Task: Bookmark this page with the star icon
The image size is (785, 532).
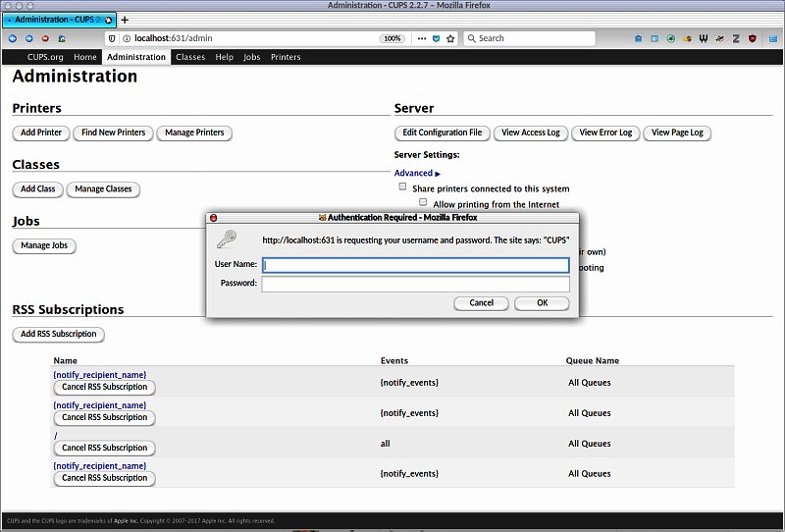Action: [x=450, y=38]
